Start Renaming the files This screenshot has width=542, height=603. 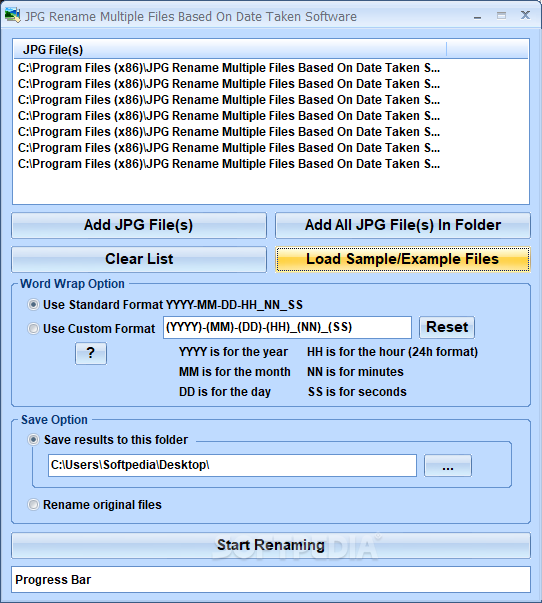[271, 545]
